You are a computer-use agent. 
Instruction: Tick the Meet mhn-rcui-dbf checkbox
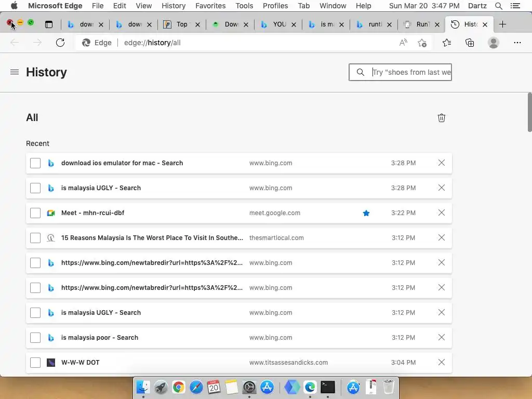coord(35,212)
